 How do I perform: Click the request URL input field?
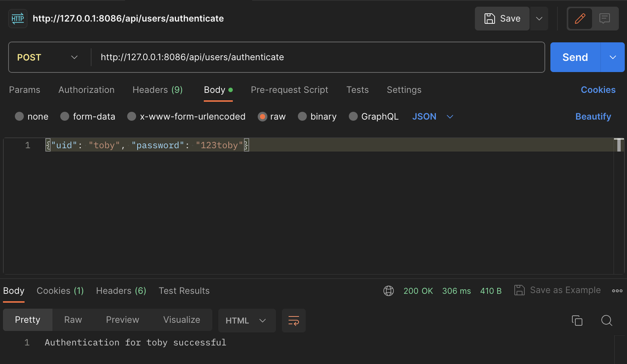pos(318,57)
